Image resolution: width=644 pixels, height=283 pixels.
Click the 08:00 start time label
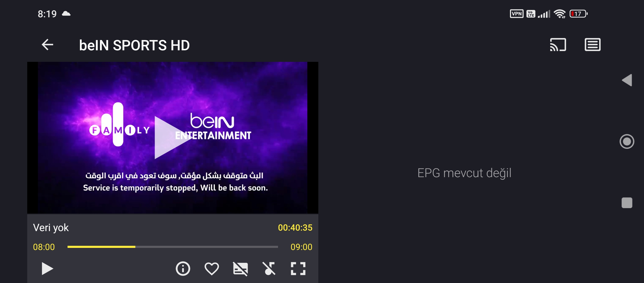[44, 247]
